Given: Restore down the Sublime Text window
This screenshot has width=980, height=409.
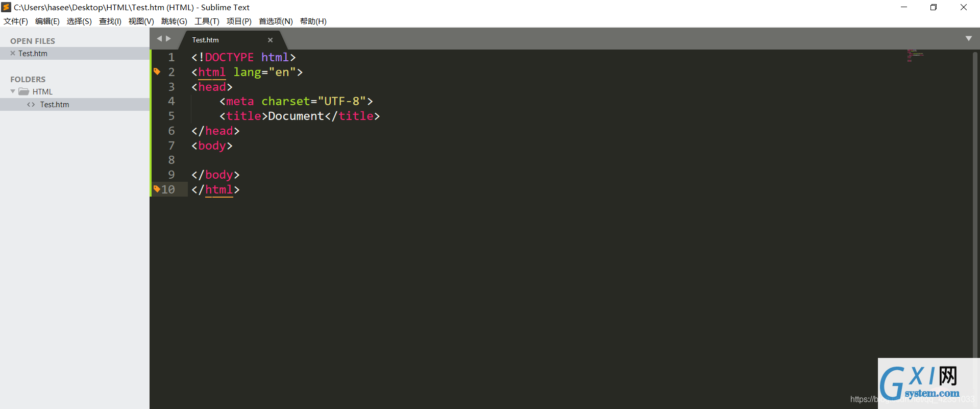Looking at the screenshot, I should 934,7.
